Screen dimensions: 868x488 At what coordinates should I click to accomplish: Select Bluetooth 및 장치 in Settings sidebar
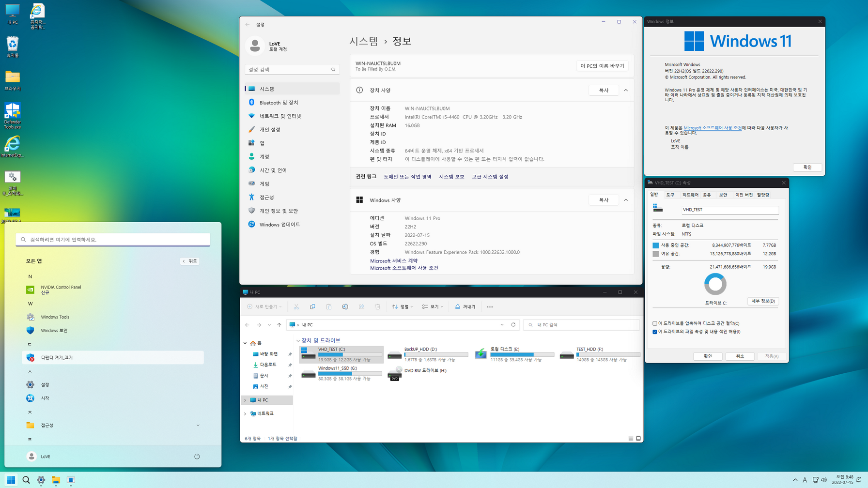click(292, 103)
